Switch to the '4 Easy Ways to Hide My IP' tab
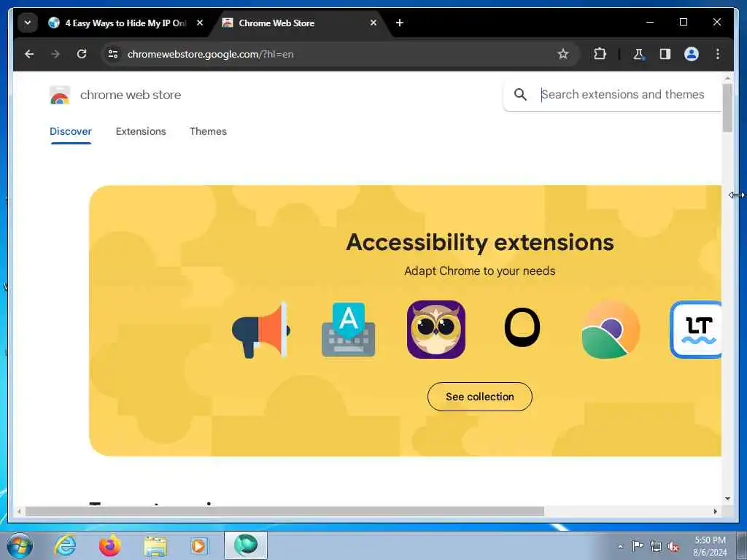The image size is (747, 560). point(125,23)
